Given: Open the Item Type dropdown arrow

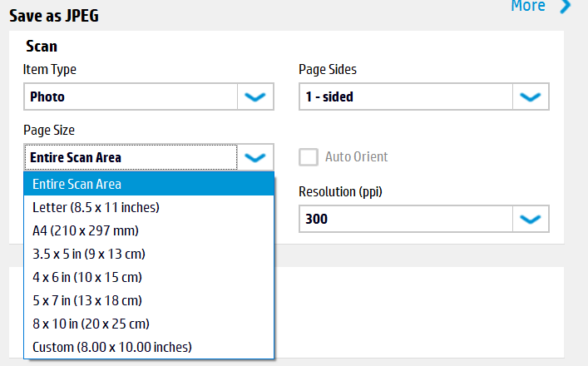Looking at the screenshot, I should point(255,96).
